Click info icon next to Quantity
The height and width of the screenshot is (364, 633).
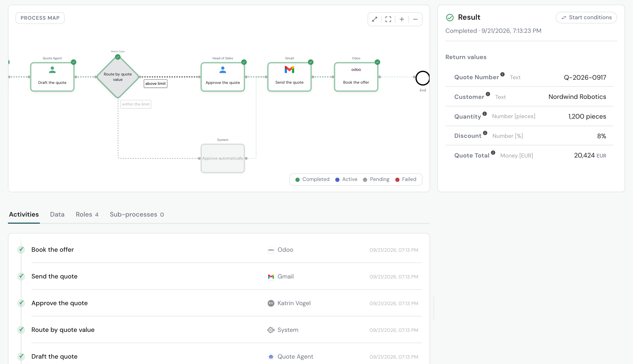[485, 114]
